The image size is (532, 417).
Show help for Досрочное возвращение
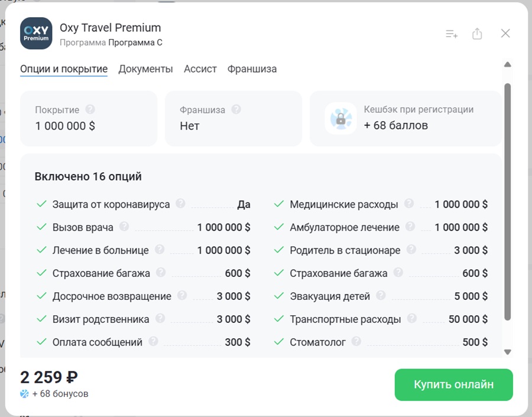[x=182, y=295]
